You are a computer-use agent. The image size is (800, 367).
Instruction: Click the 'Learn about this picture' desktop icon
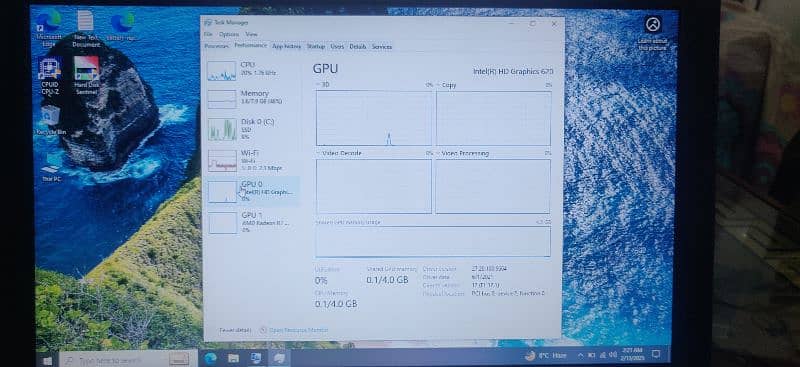[653, 33]
